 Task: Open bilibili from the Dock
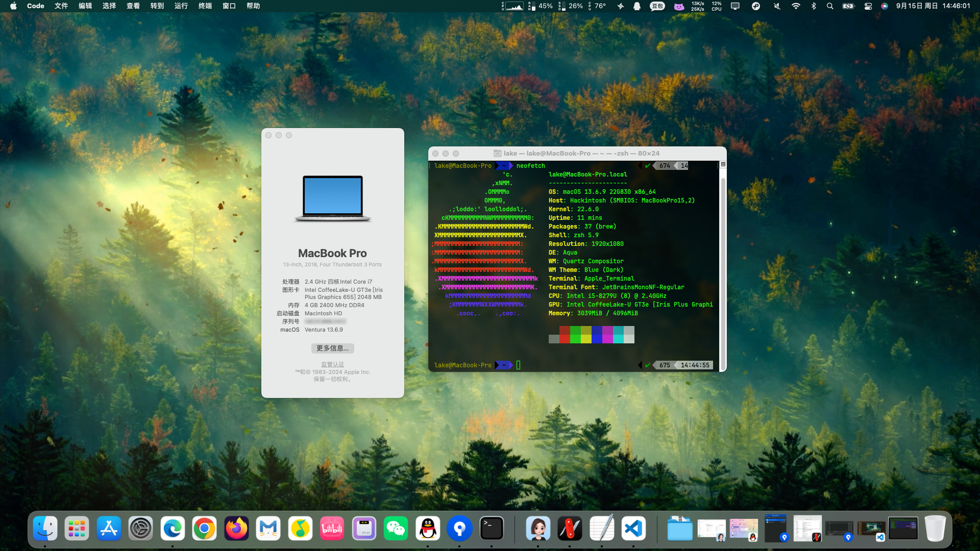[x=332, y=529]
